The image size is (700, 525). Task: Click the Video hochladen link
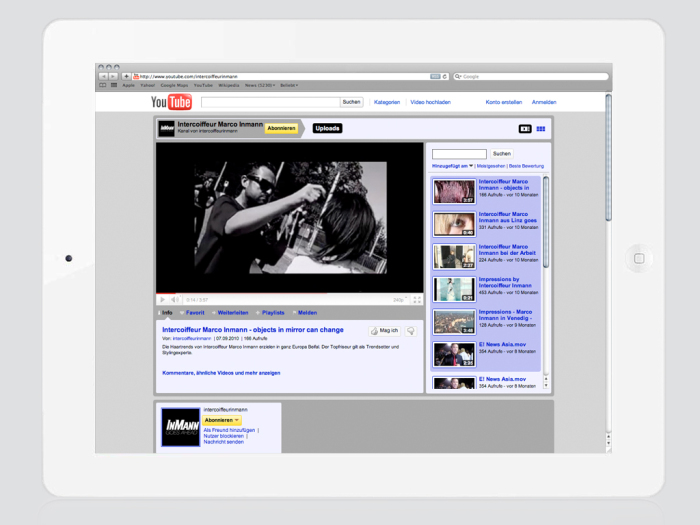430,102
